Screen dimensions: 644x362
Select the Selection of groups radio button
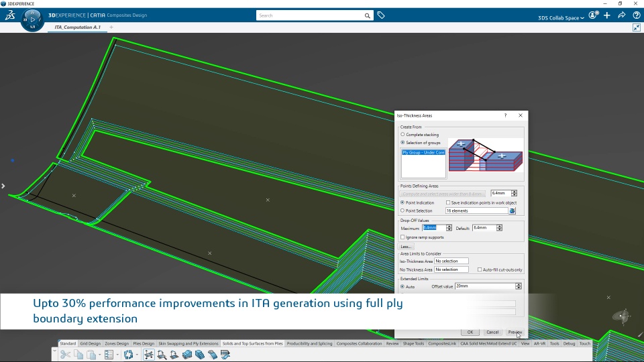pyautogui.click(x=402, y=142)
